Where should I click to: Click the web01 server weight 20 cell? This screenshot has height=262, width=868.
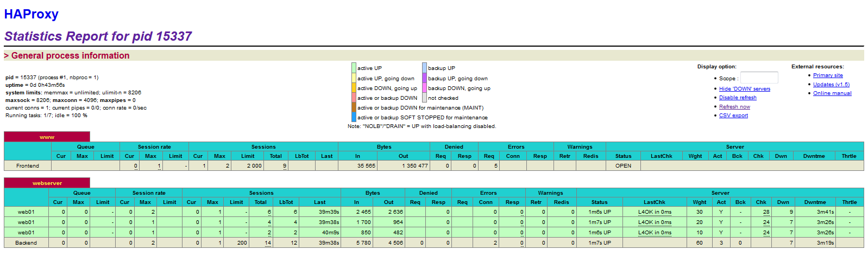699,222
